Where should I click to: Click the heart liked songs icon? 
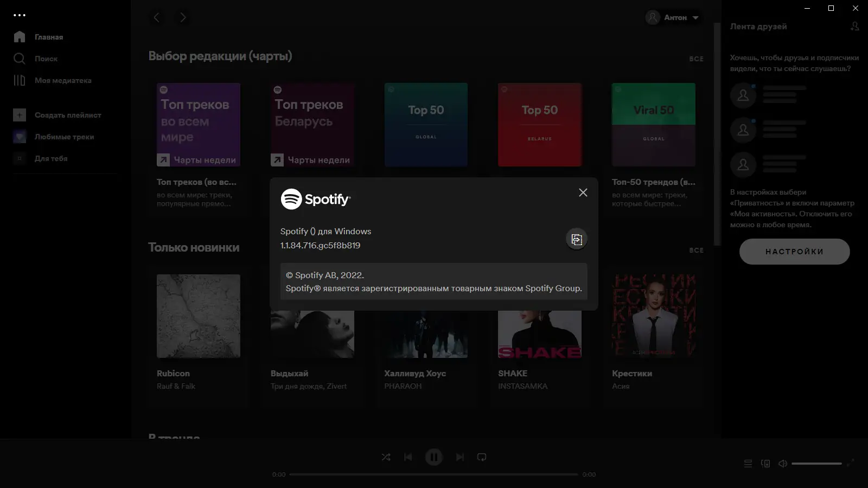(20, 137)
